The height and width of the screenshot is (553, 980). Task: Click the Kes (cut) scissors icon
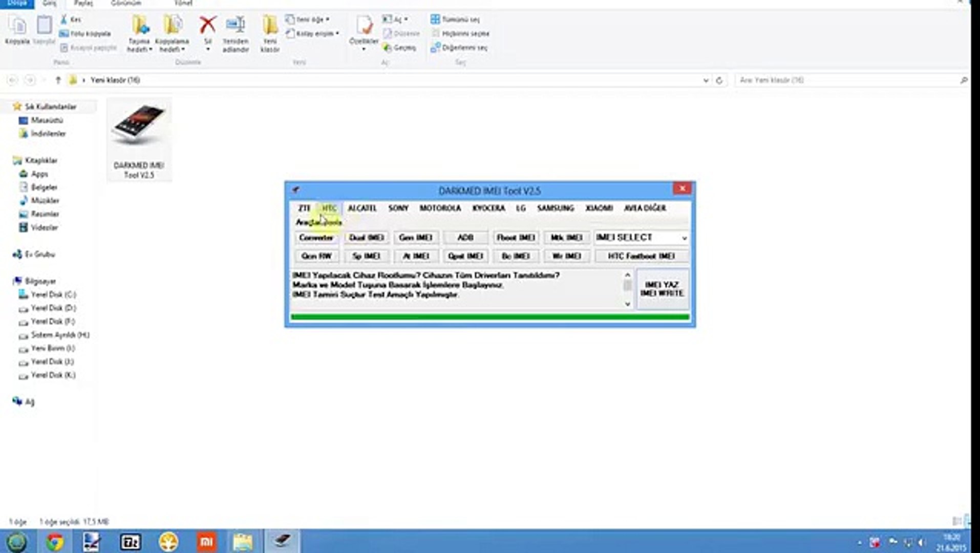click(x=64, y=19)
